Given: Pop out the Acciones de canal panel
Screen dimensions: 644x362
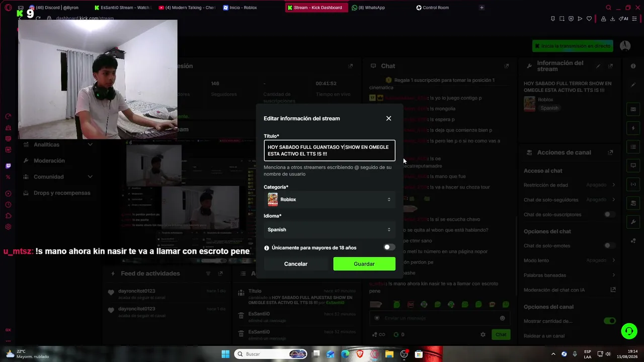Looking at the screenshot, I should (610, 152).
